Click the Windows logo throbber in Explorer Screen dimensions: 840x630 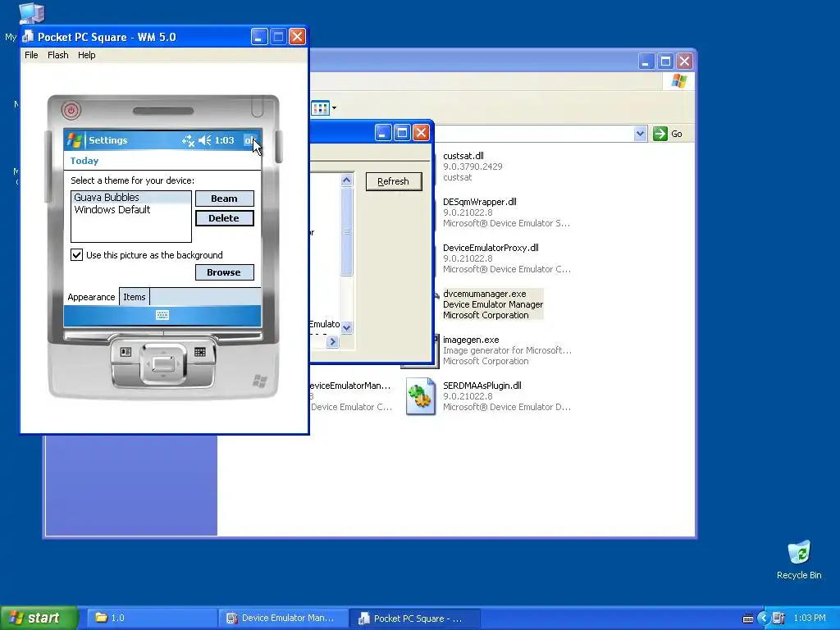[x=678, y=81]
